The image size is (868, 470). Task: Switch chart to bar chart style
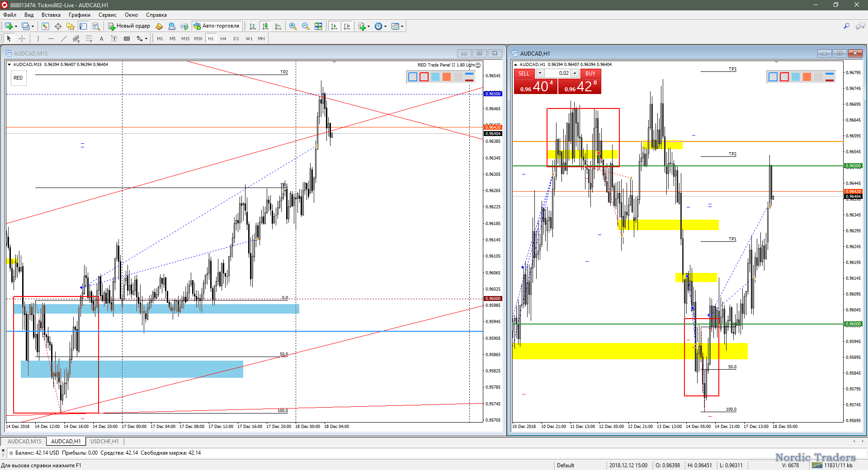tap(253, 26)
